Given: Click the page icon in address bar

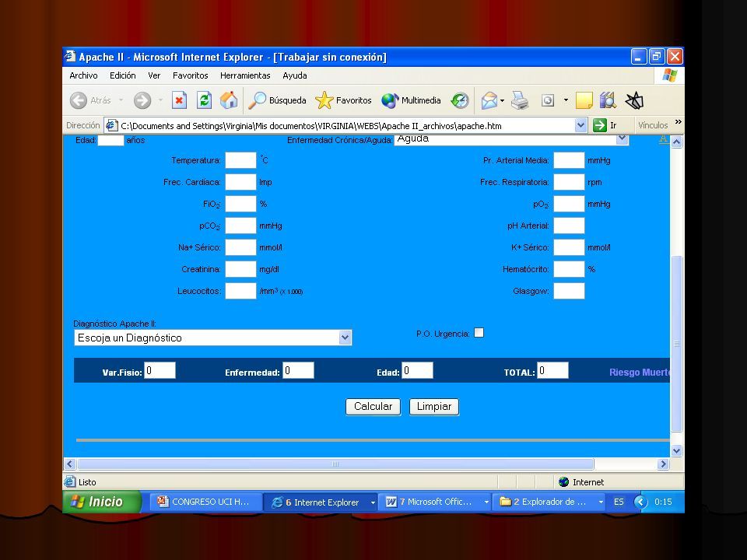Looking at the screenshot, I should 111,125.
